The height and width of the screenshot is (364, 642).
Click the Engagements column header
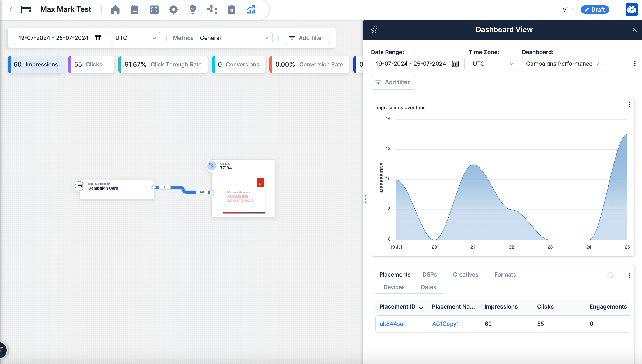(608, 307)
